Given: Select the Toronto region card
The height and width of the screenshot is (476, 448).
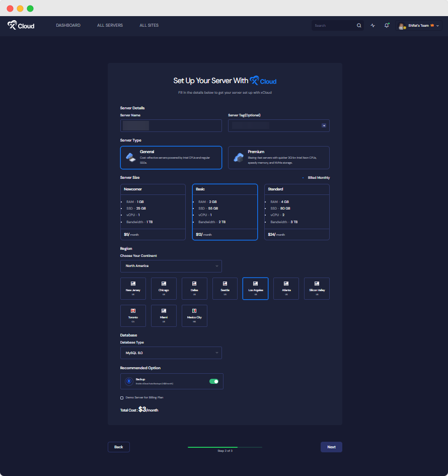Looking at the screenshot, I should (133, 315).
